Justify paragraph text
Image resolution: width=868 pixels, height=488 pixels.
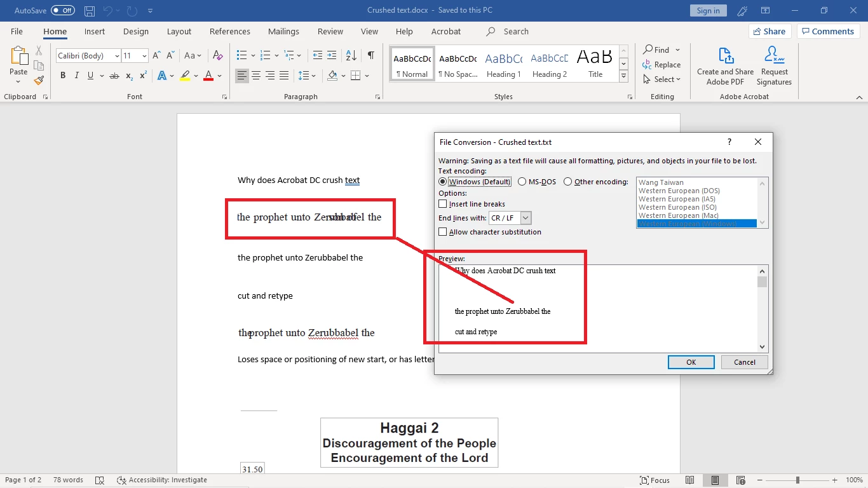tap(284, 76)
